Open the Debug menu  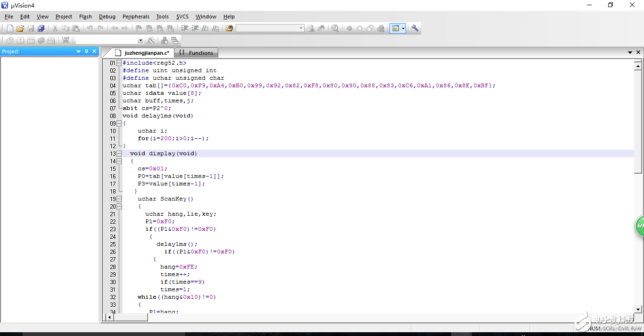click(107, 17)
